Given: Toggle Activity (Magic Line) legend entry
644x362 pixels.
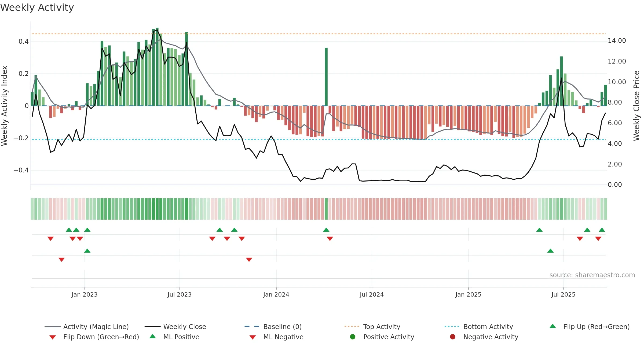Looking at the screenshot, I should [87, 327].
